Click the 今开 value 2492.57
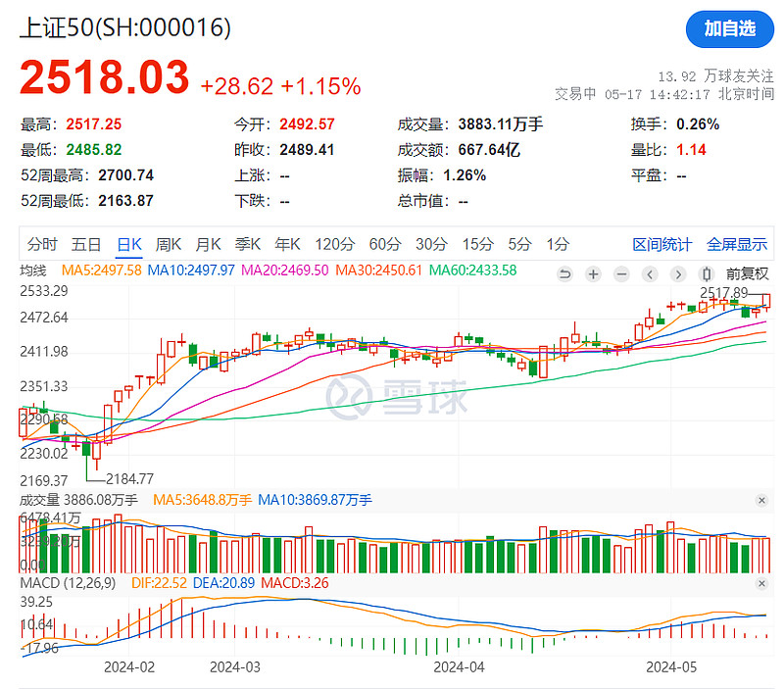 click(307, 124)
